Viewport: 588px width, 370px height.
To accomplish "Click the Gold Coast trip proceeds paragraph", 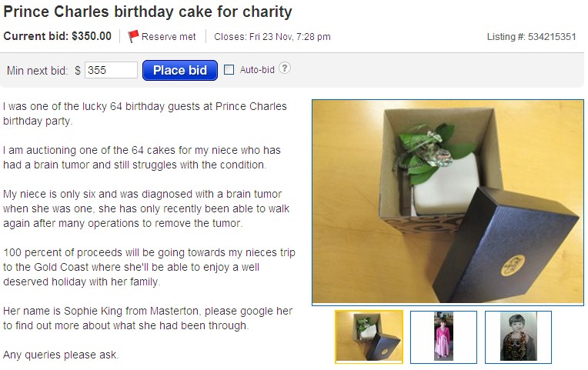I will [x=148, y=267].
